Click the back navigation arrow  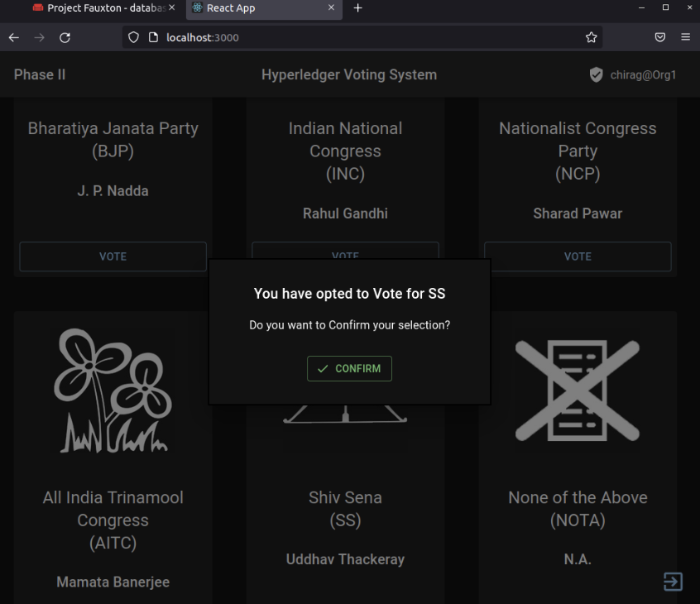click(x=13, y=37)
